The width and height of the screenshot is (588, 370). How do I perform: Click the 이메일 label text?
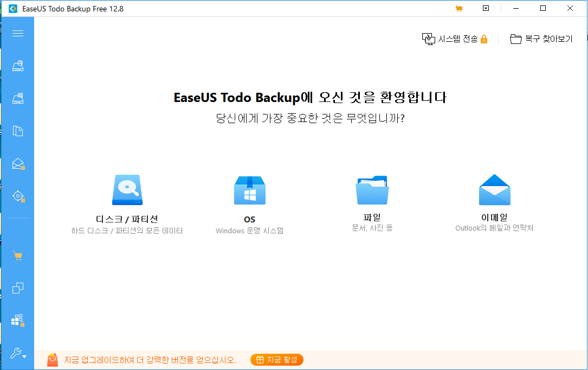(494, 217)
